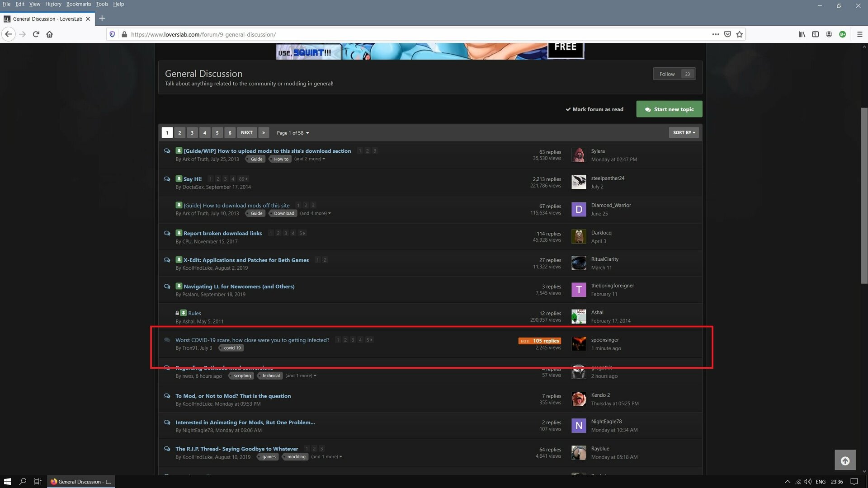Jump to last pages of Say Hi! topic

243,179
